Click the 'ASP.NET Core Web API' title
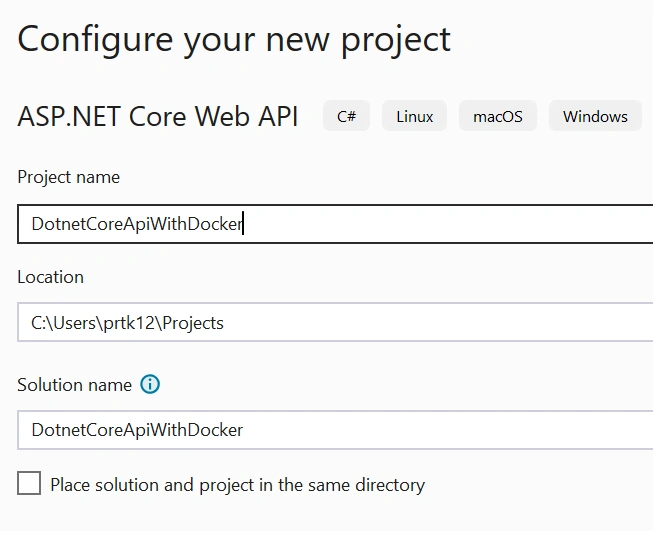Screen dimensions: 654x534 tap(158, 116)
